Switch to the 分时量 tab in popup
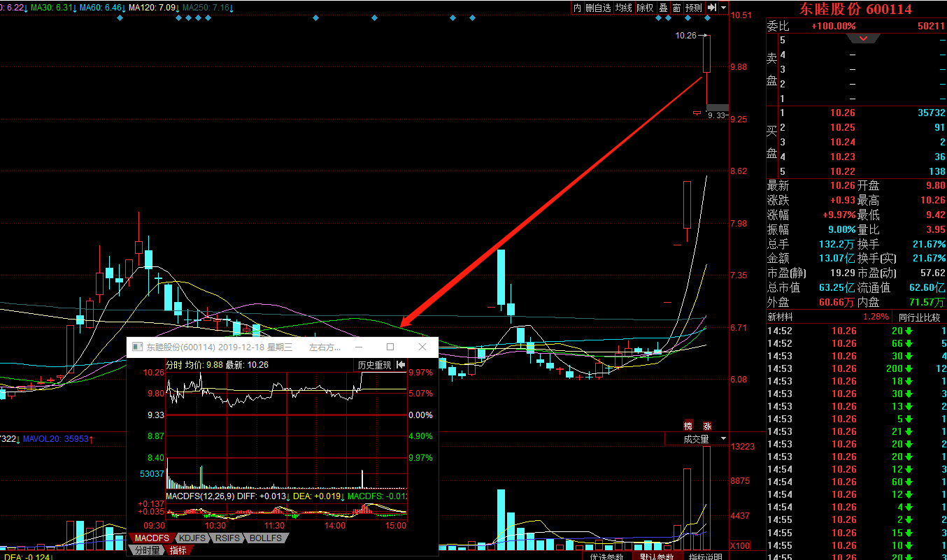This screenshot has width=947, height=560. click(146, 550)
